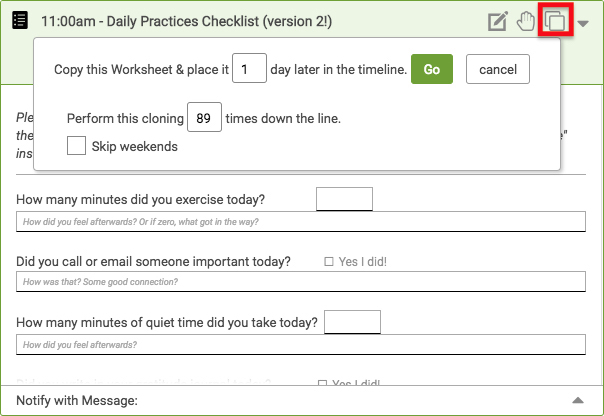This screenshot has width=604, height=416.
Task: Open the edit worksheet pencil icon
Action: [498, 22]
